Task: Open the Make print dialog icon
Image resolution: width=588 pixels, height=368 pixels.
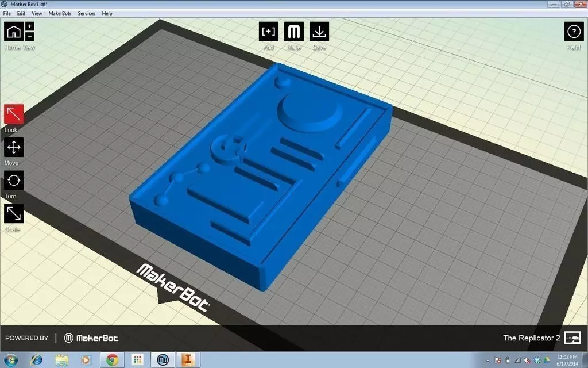Action: pos(294,32)
